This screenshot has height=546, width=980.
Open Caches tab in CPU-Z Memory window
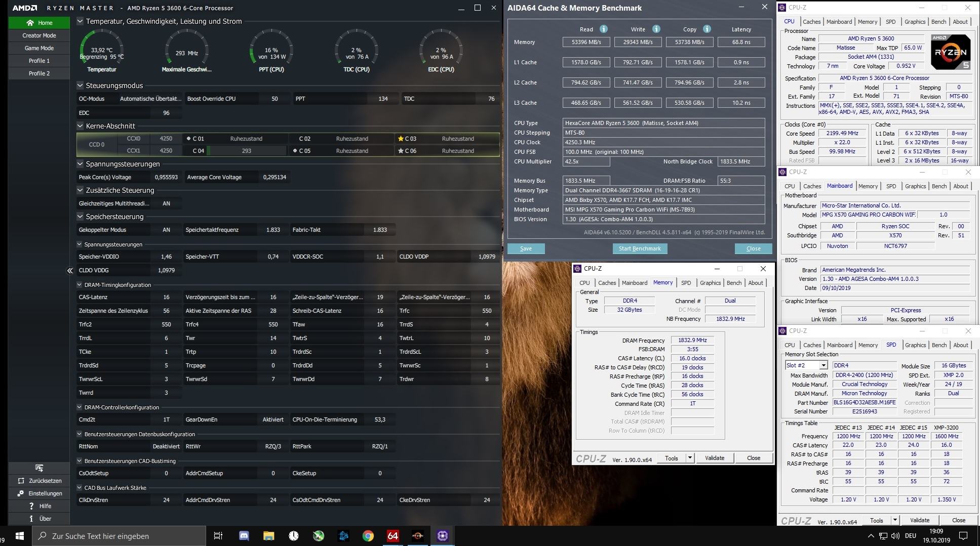(607, 283)
